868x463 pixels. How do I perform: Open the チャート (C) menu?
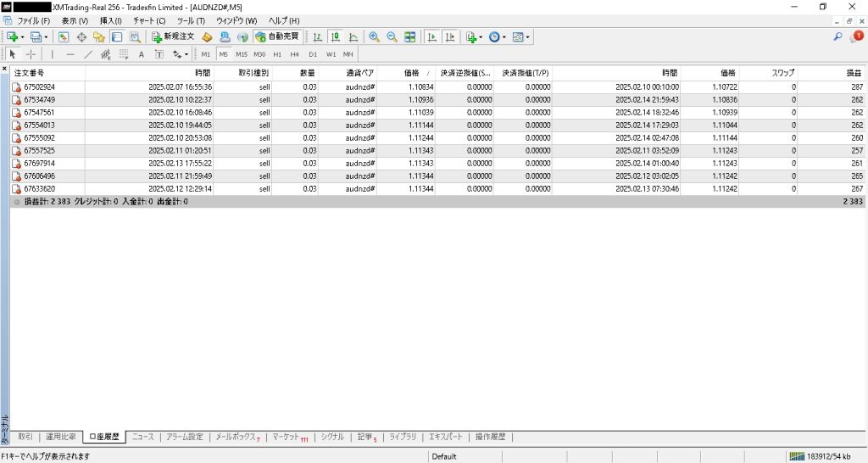point(149,20)
